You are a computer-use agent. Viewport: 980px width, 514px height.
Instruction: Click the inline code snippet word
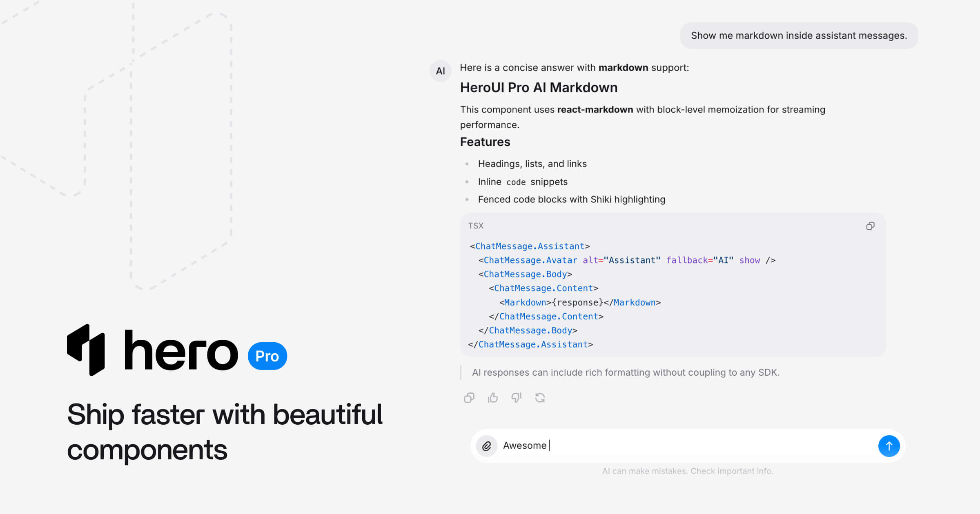click(516, 182)
